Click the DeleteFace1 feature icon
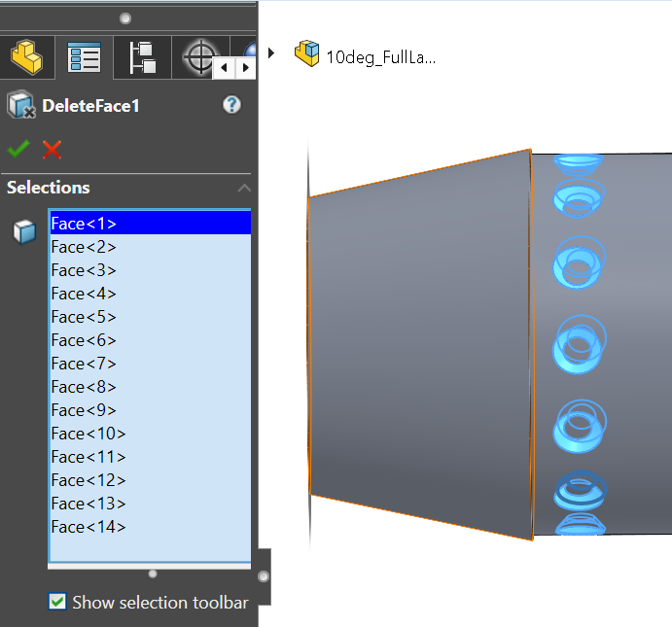 [20, 105]
